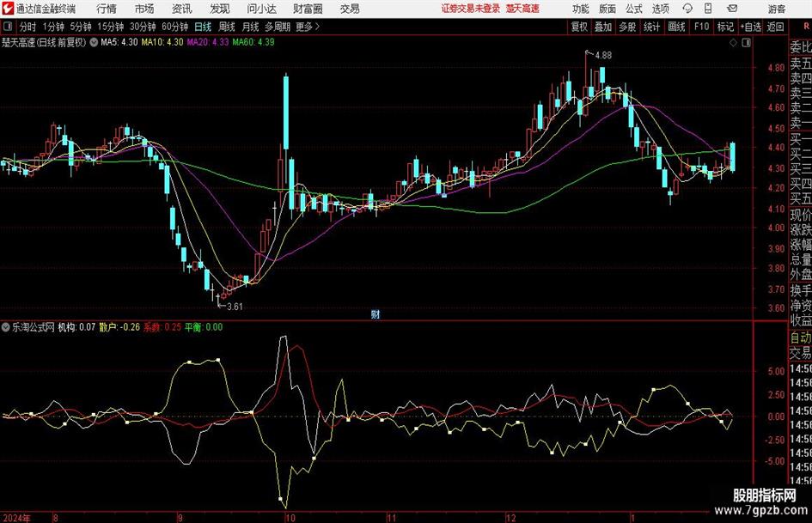Open the 功能 menu

click(581, 9)
